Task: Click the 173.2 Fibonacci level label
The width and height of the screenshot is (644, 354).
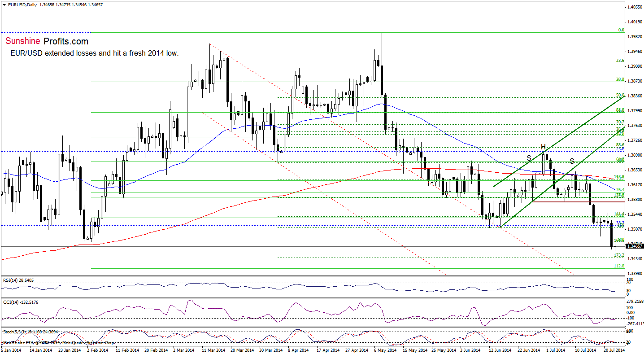Action: point(619,255)
